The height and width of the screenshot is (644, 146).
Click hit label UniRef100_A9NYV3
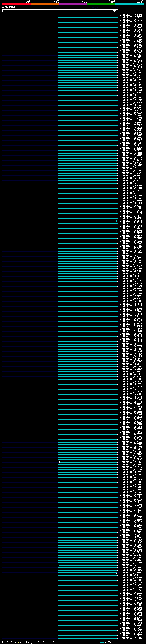point(131,397)
